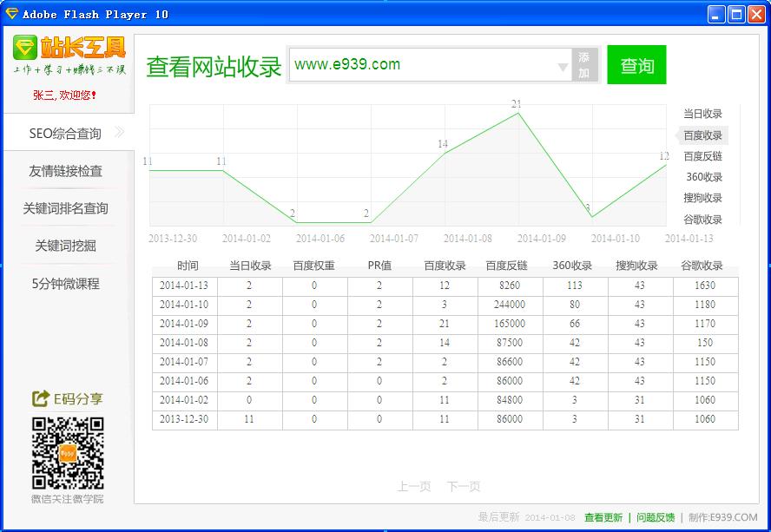Open the 问题反馈 footer link
The image size is (771, 532).
656,517
